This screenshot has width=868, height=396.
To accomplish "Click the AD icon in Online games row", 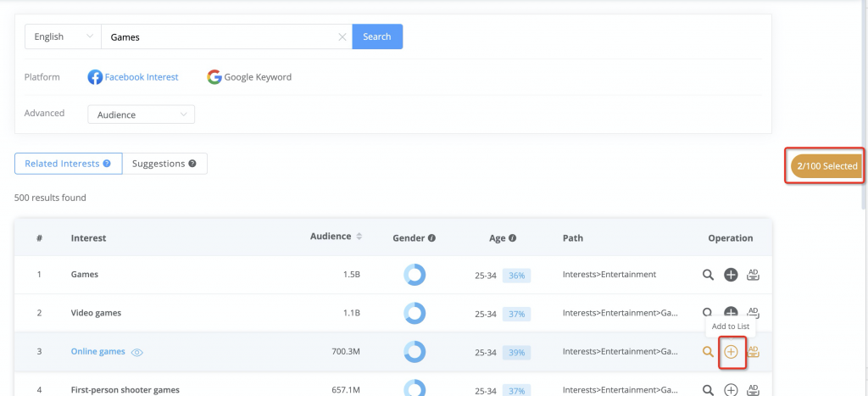I will 754,351.
